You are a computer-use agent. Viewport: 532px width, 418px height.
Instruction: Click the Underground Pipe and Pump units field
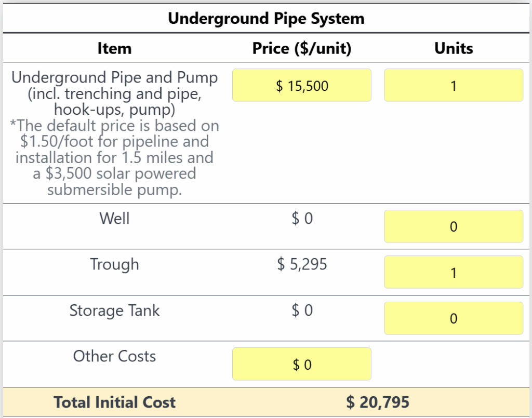pyautogui.click(x=453, y=85)
